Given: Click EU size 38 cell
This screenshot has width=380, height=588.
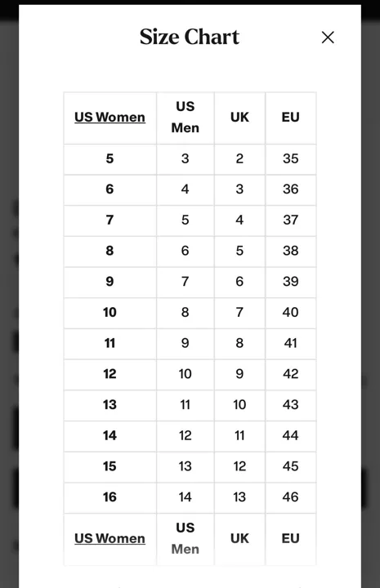Looking at the screenshot, I should [291, 252].
